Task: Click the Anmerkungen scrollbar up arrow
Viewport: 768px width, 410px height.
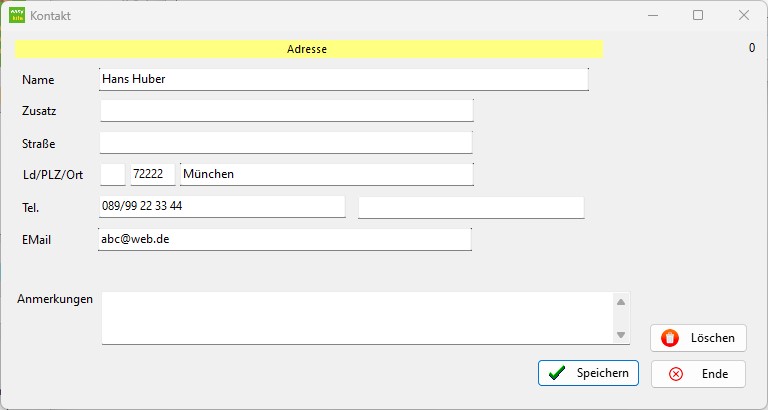Action: (x=621, y=302)
